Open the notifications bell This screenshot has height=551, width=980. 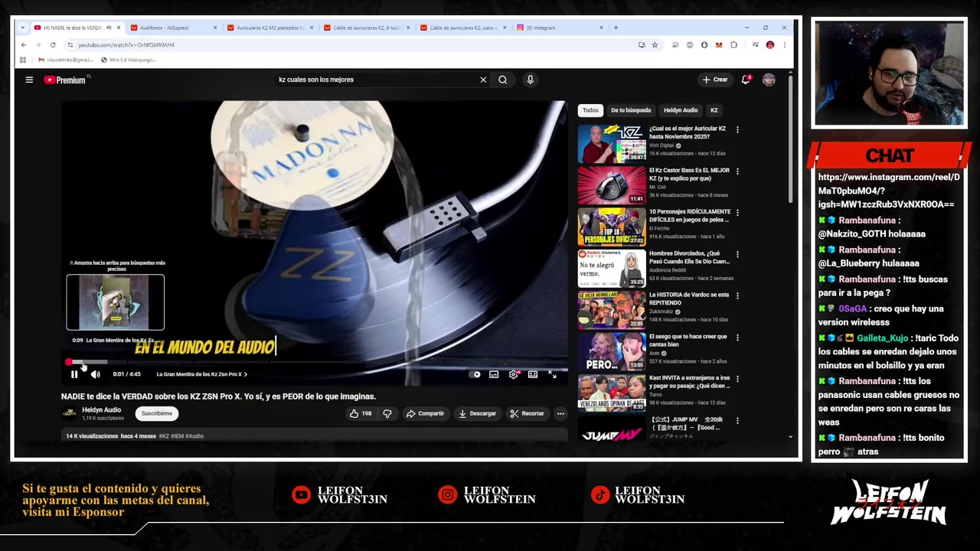click(x=746, y=80)
